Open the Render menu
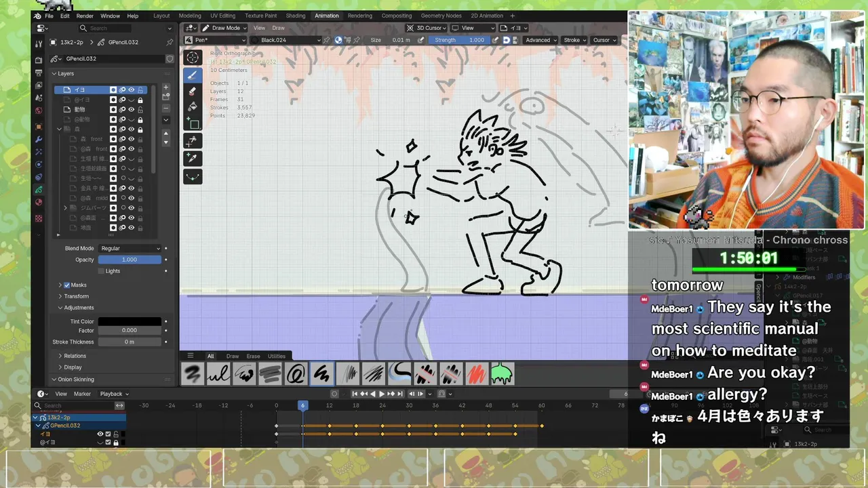The width and height of the screenshot is (868, 488). [x=85, y=16]
